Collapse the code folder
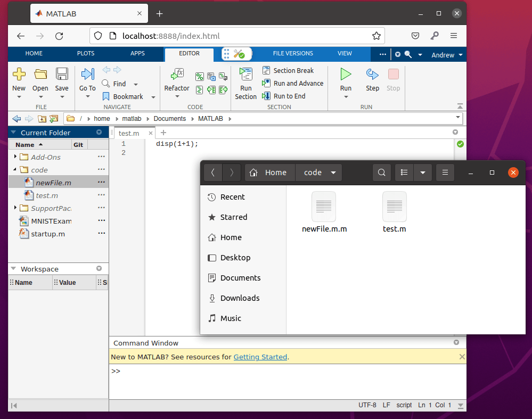The width and height of the screenshot is (532, 419). click(x=15, y=169)
